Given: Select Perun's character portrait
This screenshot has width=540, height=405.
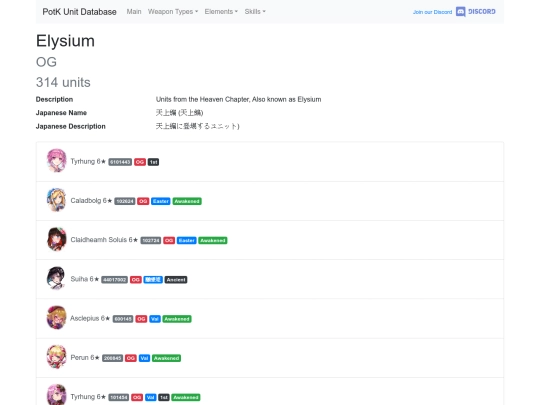Looking at the screenshot, I should coord(56,357).
